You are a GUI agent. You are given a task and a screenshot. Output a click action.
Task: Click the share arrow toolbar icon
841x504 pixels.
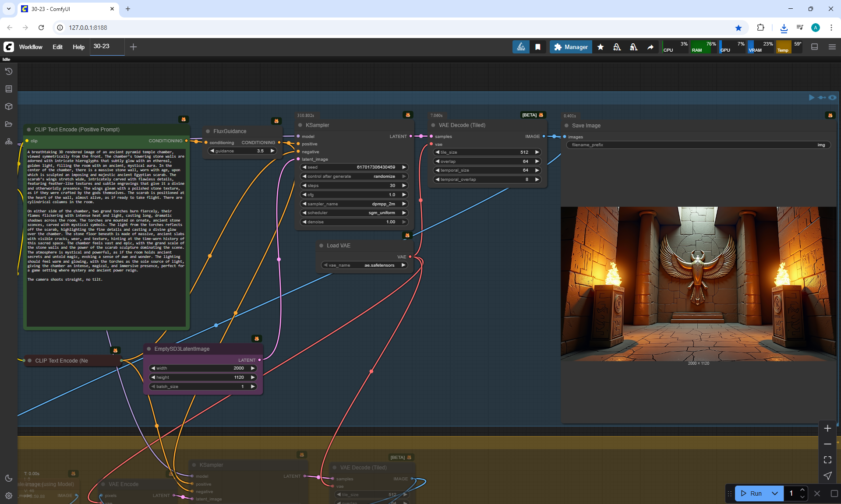[x=650, y=47]
